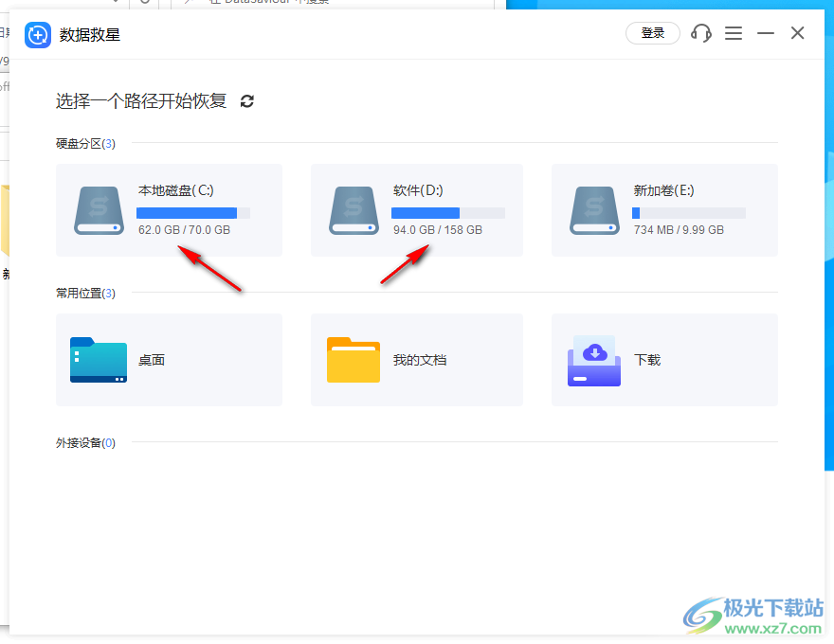Click the C: drive usage bar
The width and height of the screenshot is (834, 644).
pyautogui.click(x=193, y=213)
